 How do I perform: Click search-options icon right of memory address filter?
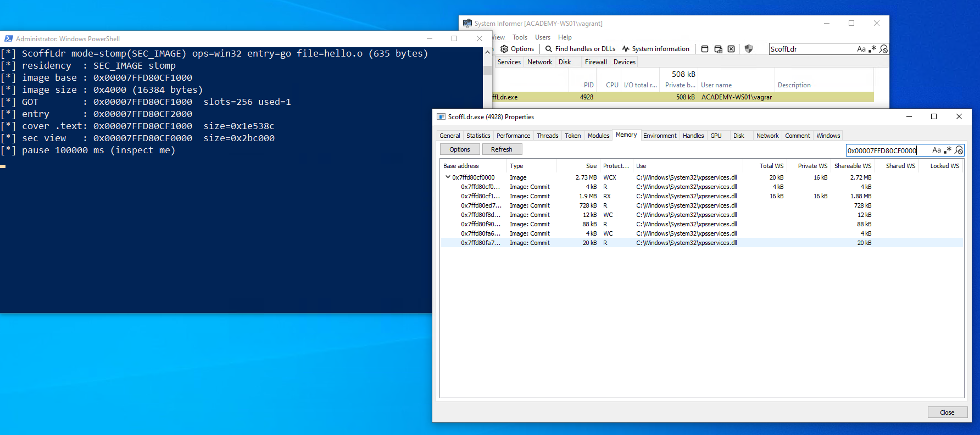click(959, 150)
